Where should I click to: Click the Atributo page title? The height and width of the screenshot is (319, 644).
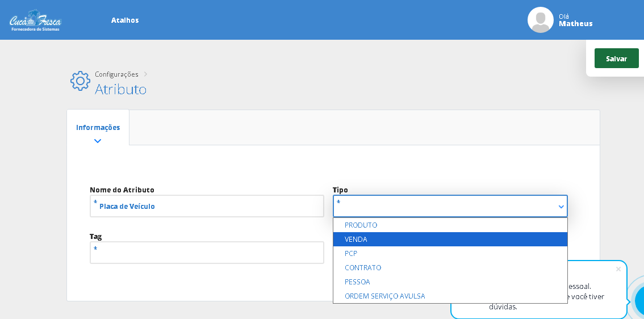121,89
